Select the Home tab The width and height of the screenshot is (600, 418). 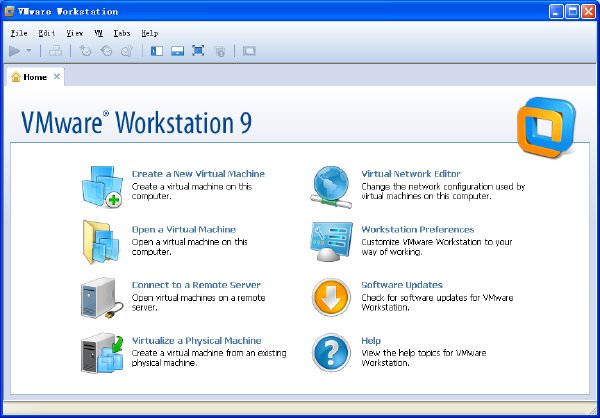click(35, 77)
